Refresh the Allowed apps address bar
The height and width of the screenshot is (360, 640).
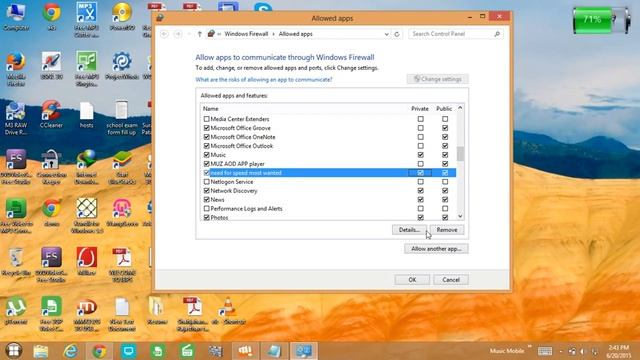tap(397, 34)
